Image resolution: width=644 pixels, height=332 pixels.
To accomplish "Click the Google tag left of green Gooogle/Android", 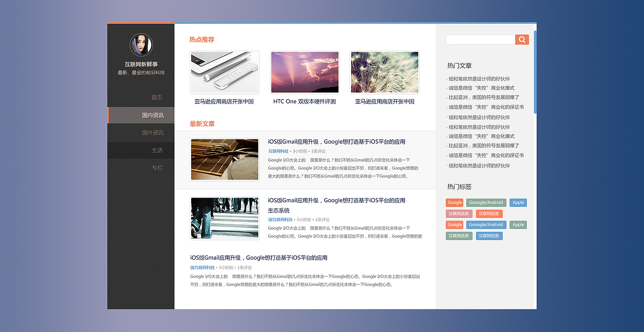I will click(454, 203).
